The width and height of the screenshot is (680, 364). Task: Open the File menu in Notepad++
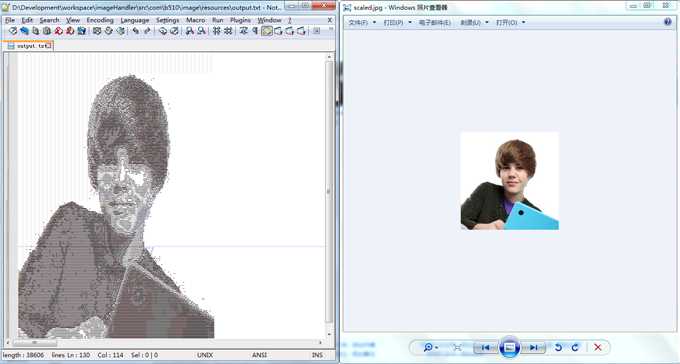[x=10, y=20]
